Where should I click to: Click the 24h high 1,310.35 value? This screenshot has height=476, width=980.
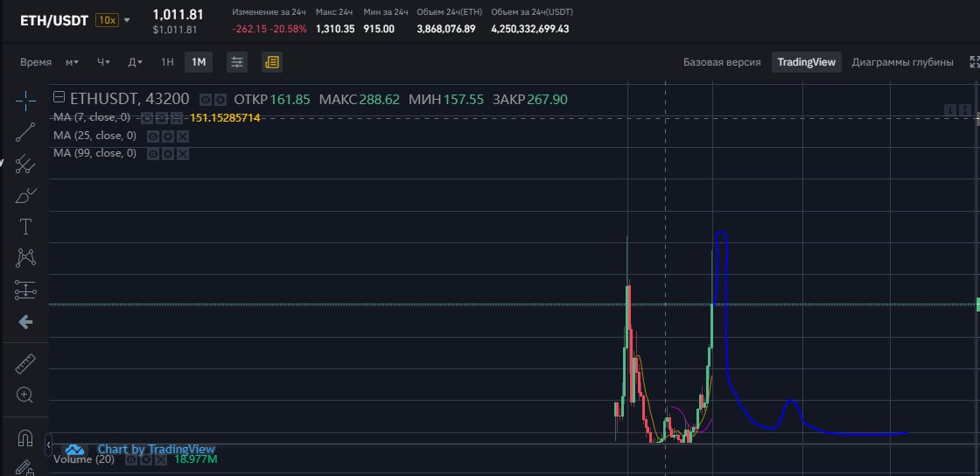pyautogui.click(x=336, y=29)
